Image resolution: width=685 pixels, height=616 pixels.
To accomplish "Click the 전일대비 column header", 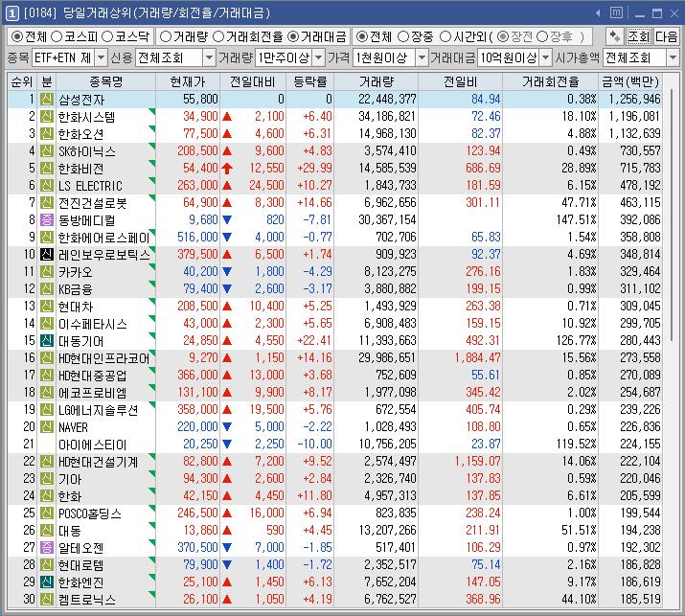I will (x=253, y=81).
